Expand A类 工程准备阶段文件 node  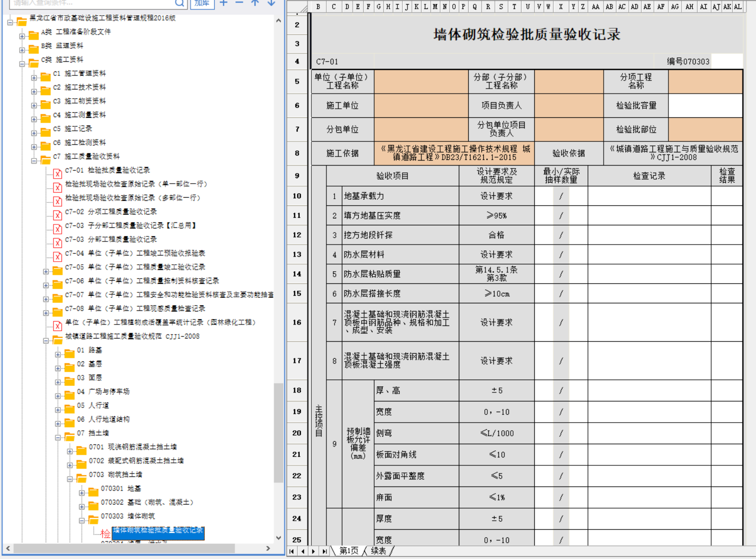click(x=22, y=36)
